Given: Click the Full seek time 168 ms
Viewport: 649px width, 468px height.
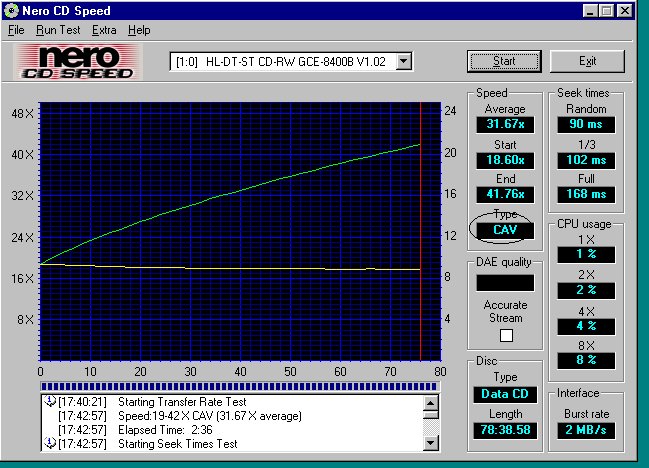Looking at the screenshot, I should (x=586, y=194).
